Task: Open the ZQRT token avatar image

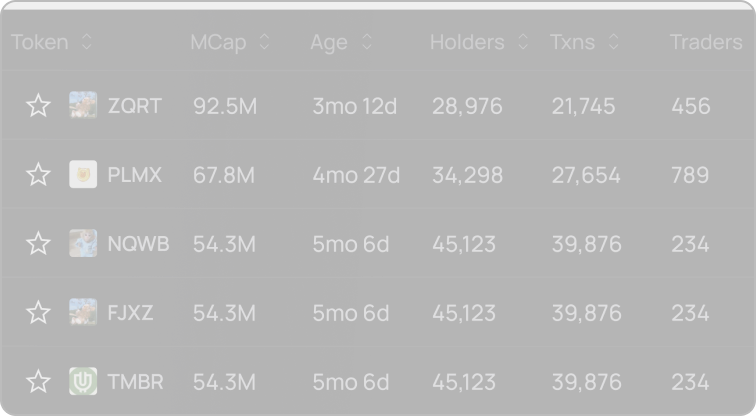Action: (x=83, y=105)
